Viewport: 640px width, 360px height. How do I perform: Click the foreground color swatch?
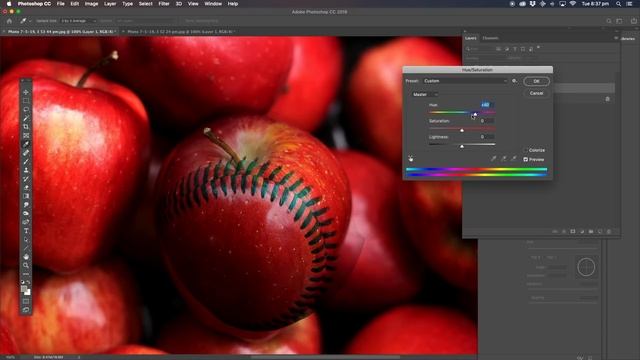click(x=24, y=289)
